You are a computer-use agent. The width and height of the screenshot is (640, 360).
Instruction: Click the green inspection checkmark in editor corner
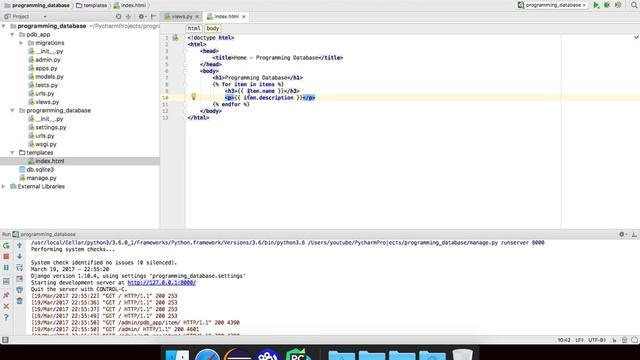tap(636, 37)
